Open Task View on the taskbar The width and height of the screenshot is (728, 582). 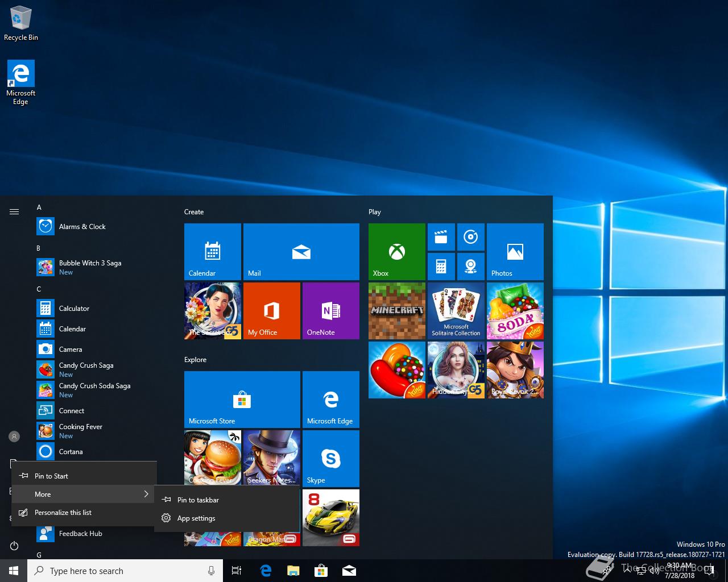pos(237,571)
